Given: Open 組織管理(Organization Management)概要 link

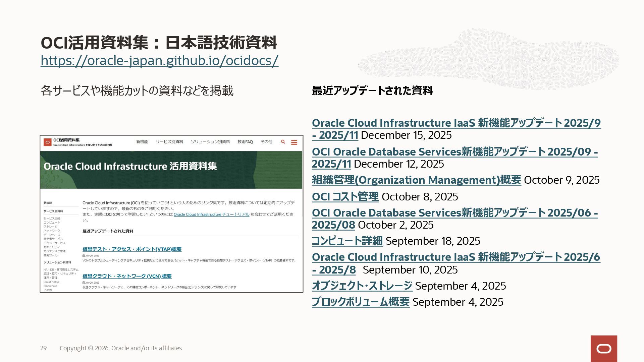Looking at the screenshot, I should [x=416, y=180].
